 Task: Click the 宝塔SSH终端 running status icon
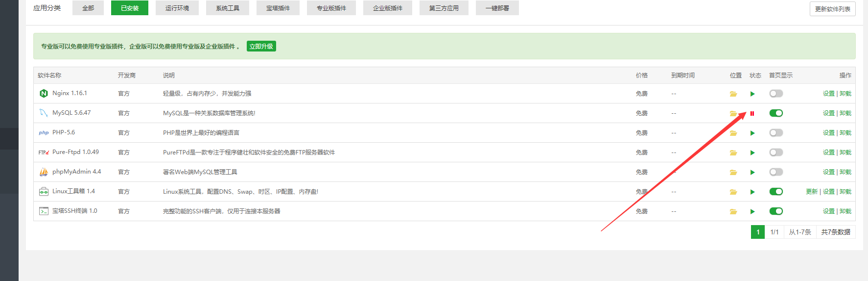pyautogui.click(x=752, y=211)
